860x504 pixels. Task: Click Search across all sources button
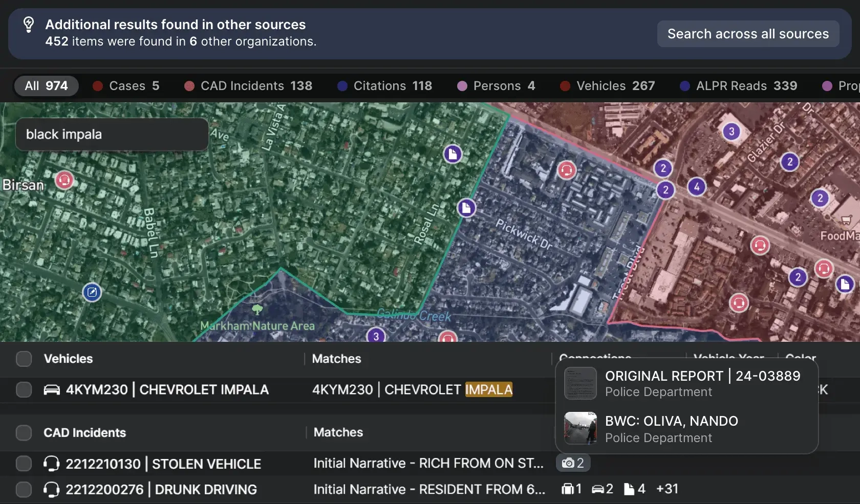(748, 34)
